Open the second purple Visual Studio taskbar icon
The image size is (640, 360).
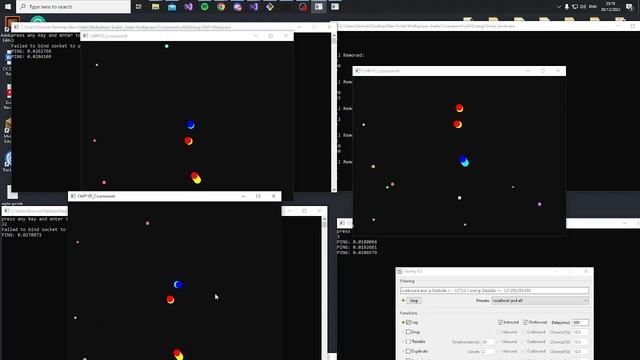tap(253, 7)
